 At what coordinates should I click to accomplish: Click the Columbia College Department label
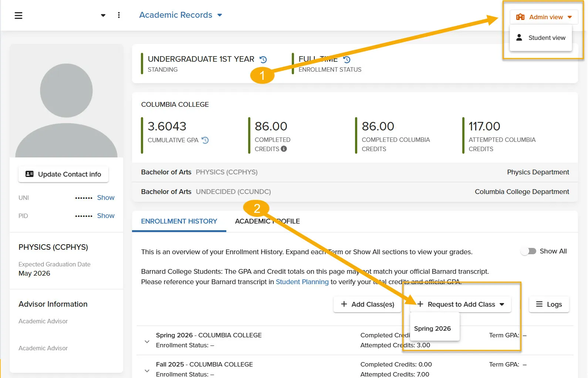(522, 192)
